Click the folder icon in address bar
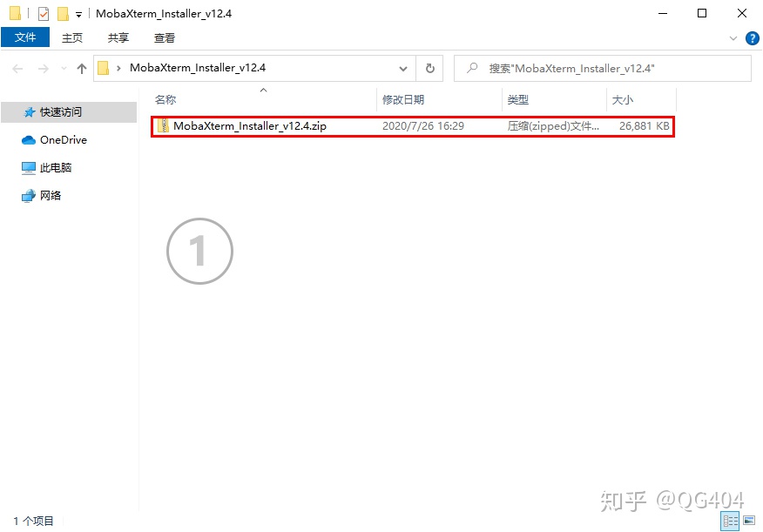The width and height of the screenshot is (763, 532). coord(103,68)
